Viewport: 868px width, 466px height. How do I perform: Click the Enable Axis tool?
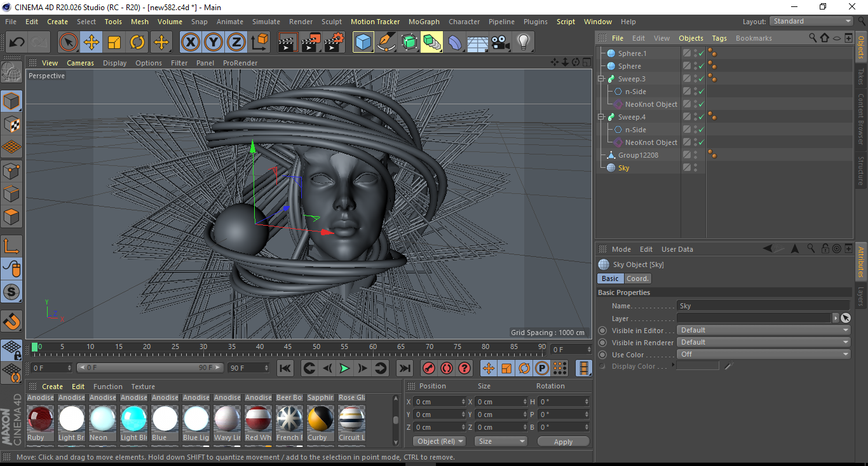pos(11,246)
